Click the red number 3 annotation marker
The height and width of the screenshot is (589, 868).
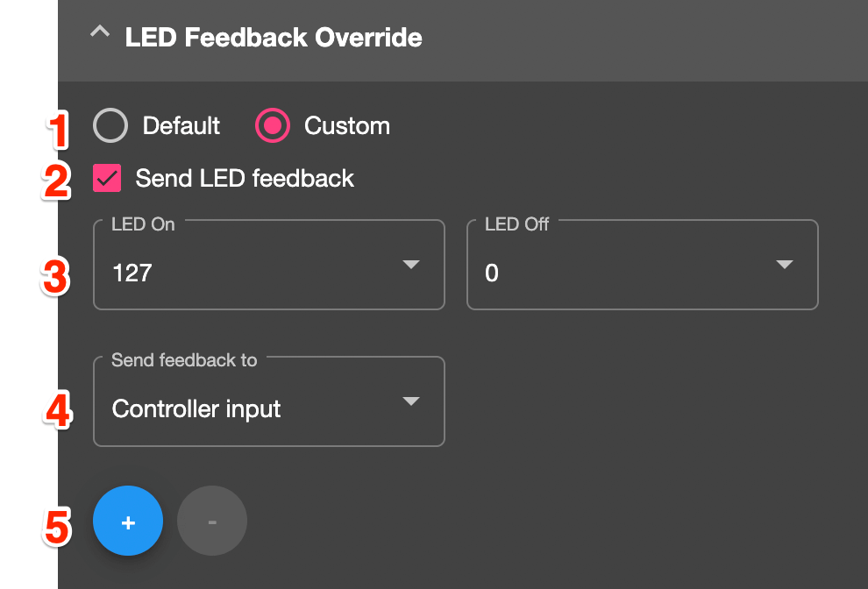[x=56, y=276]
